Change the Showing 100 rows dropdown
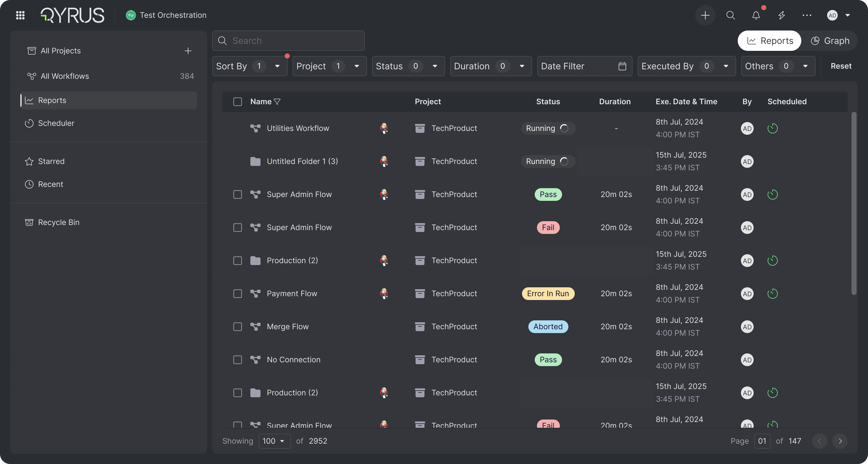 (274, 441)
